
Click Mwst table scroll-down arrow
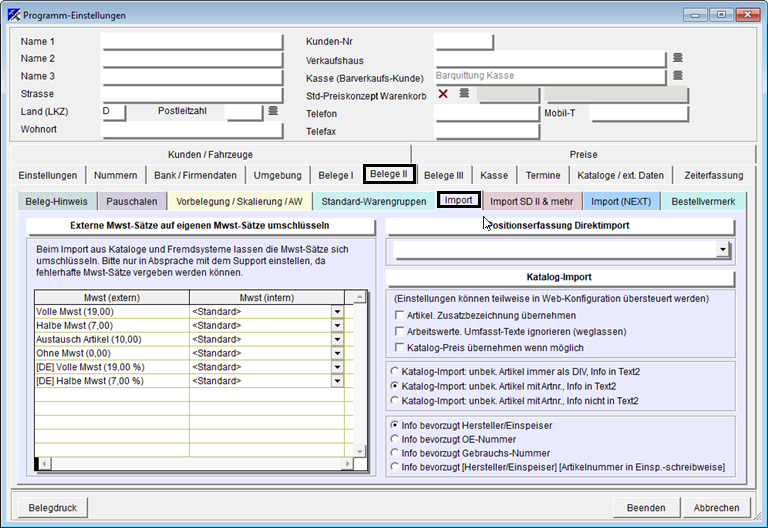pyautogui.click(x=360, y=451)
